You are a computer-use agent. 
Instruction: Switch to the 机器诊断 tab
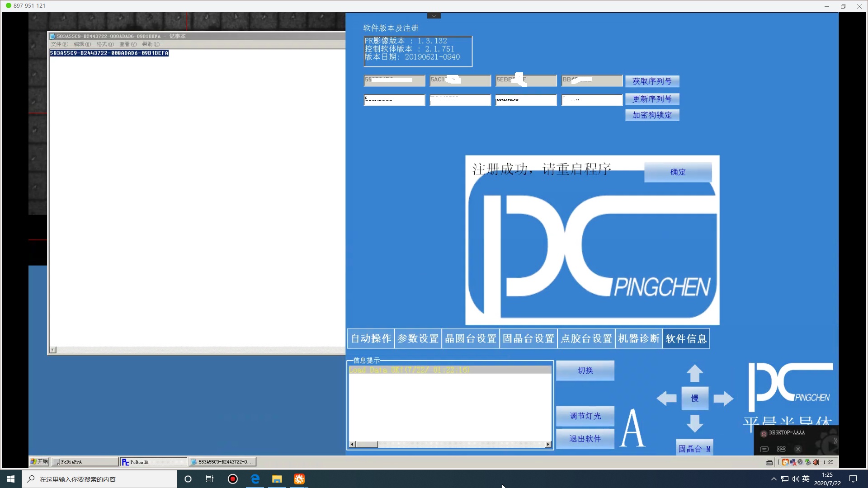point(639,338)
